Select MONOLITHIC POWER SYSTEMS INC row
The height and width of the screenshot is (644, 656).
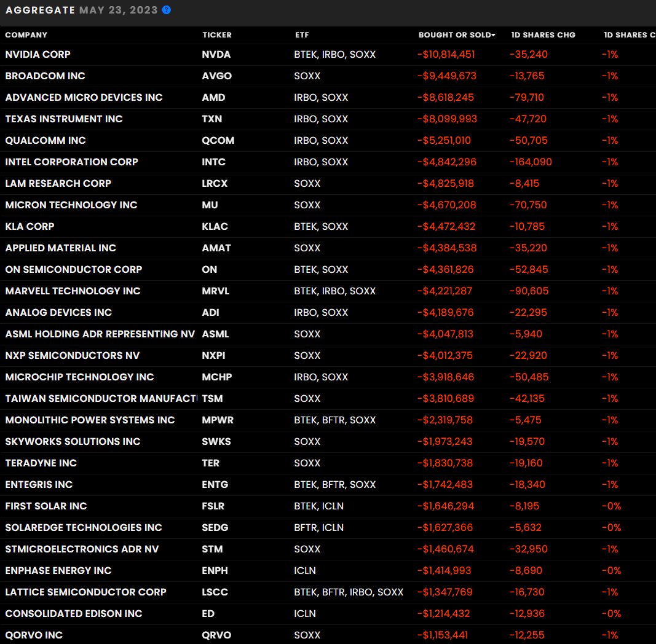pyautogui.click(x=90, y=420)
